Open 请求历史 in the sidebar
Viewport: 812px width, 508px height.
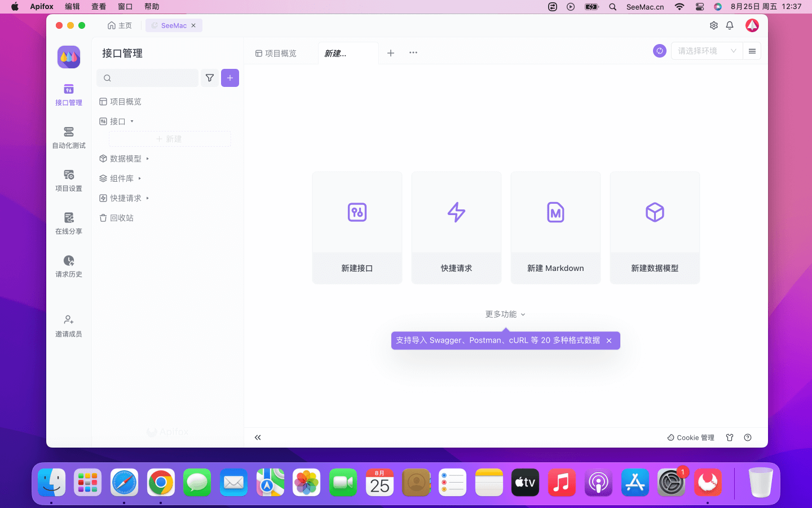click(69, 266)
